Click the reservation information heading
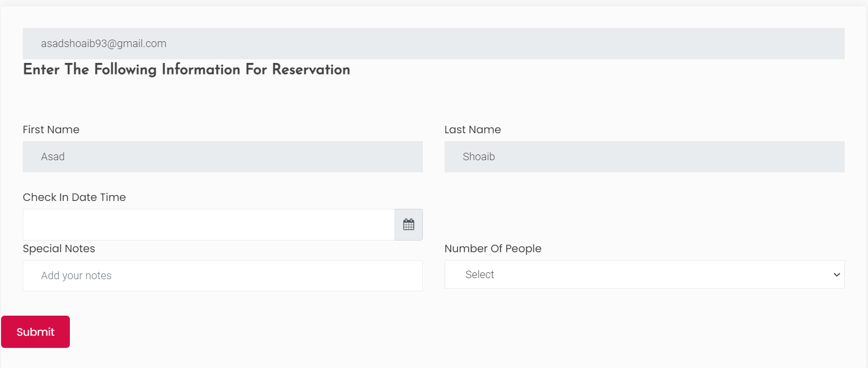868x368 pixels. pyautogui.click(x=186, y=69)
